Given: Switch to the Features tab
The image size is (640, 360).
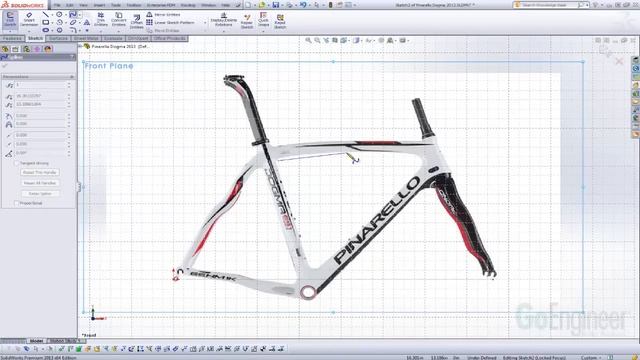Looking at the screenshot, I should pyautogui.click(x=12, y=38).
